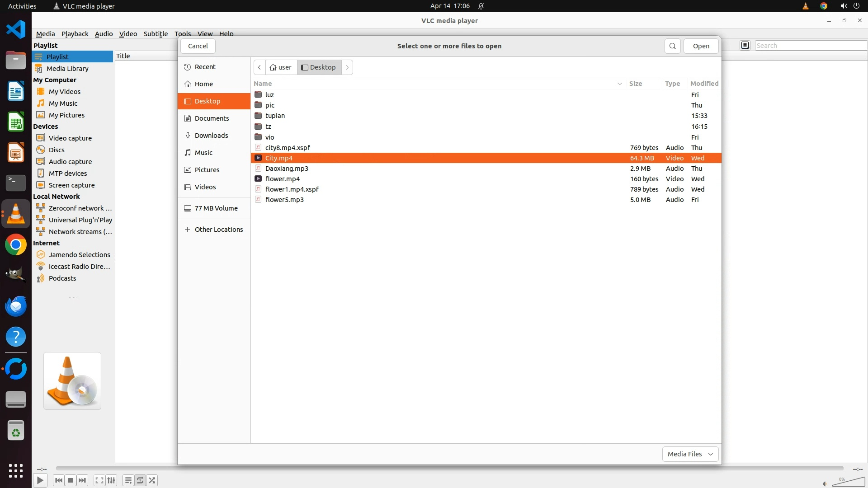Adjust the volume slider
The width and height of the screenshot is (868, 488).
[849, 482]
